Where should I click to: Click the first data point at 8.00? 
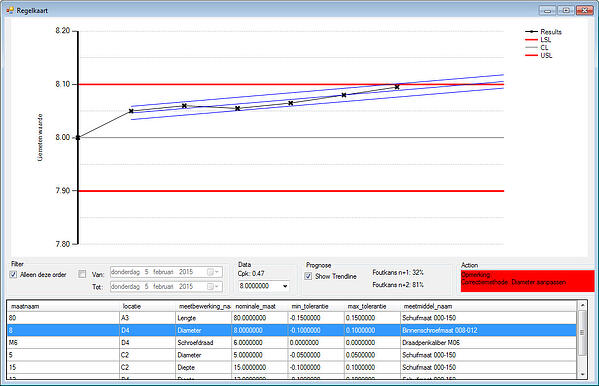[78, 138]
